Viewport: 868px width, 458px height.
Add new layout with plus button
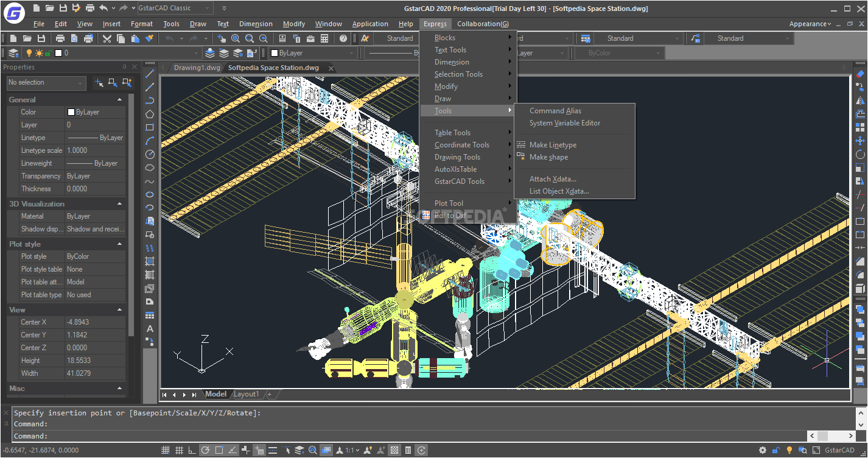270,394
